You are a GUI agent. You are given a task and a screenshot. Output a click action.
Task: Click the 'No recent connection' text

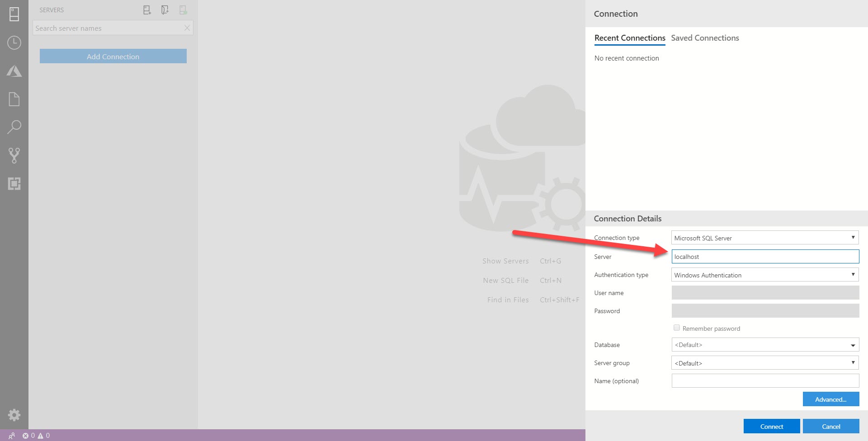[627, 58]
